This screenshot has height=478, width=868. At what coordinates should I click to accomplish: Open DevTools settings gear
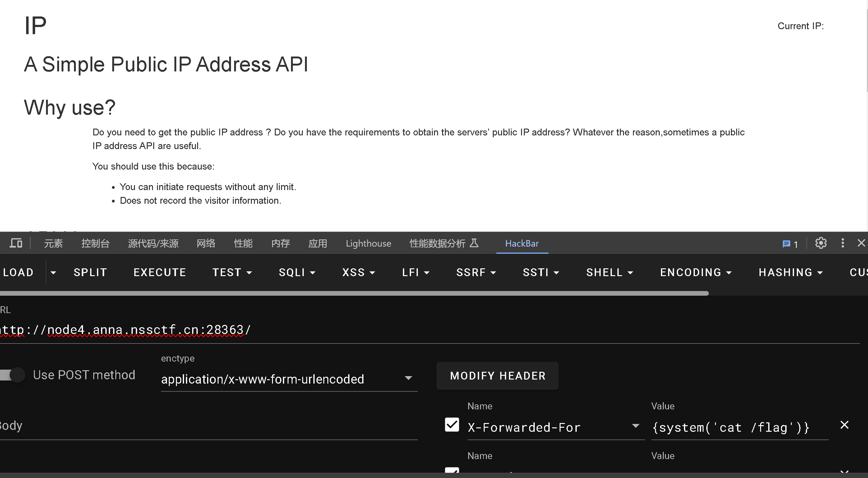click(821, 243)
